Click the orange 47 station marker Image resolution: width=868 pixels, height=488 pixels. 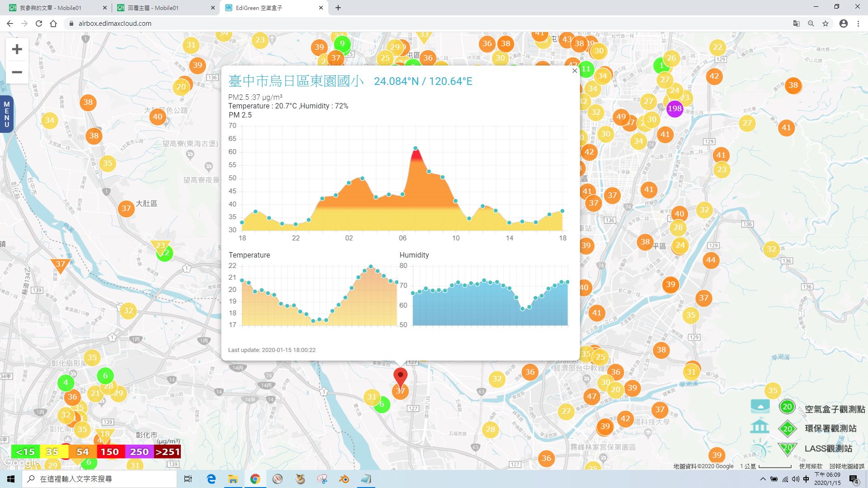click(592, 397)
